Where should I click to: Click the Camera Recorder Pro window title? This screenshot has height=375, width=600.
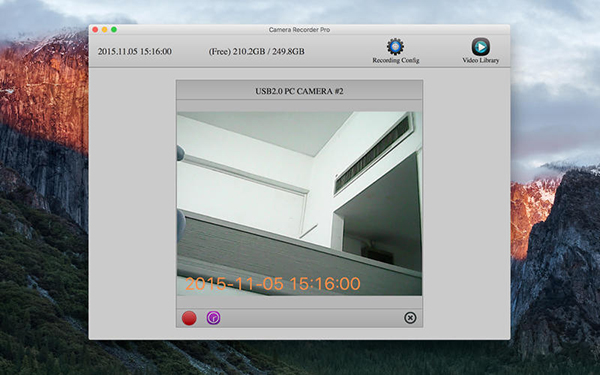(299, 29)
